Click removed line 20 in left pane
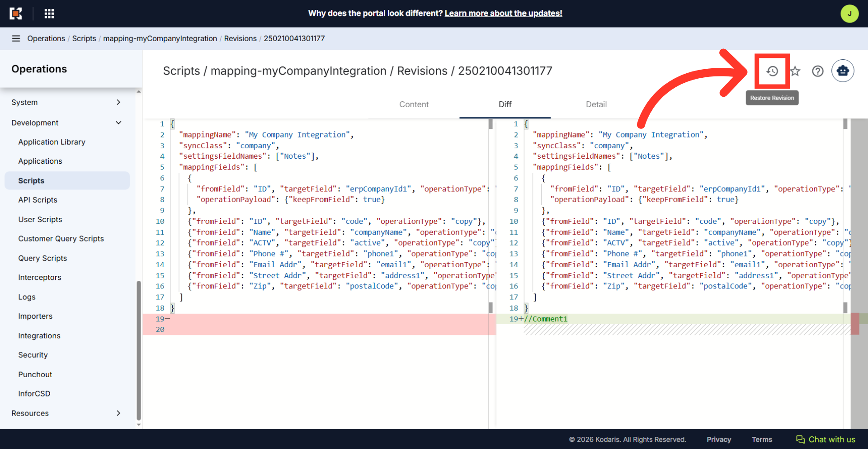This screenshot has height=449, width=868. [x=319, y=330]
